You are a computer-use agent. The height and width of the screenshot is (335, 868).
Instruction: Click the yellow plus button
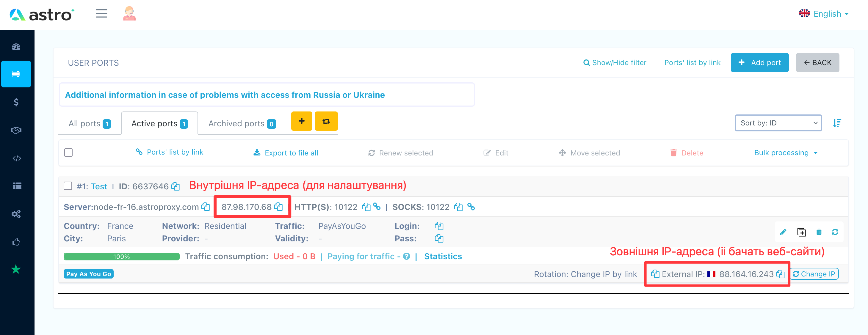[302, 121]
